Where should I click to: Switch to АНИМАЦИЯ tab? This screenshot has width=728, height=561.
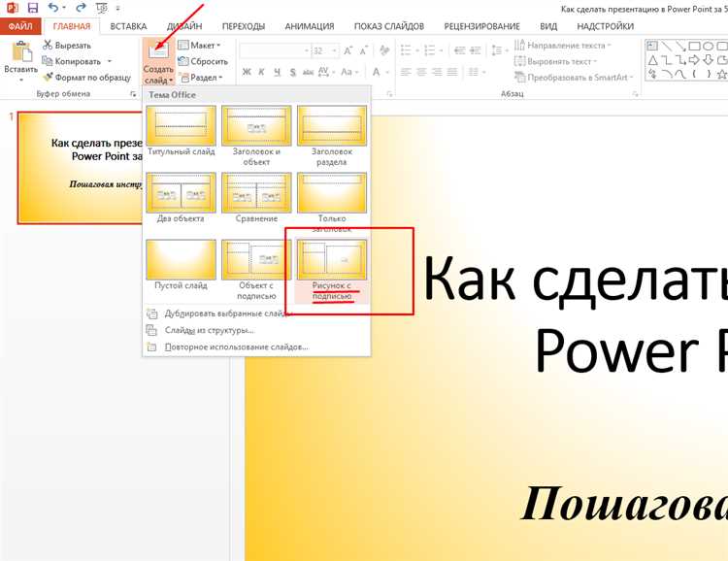[310, 26]
